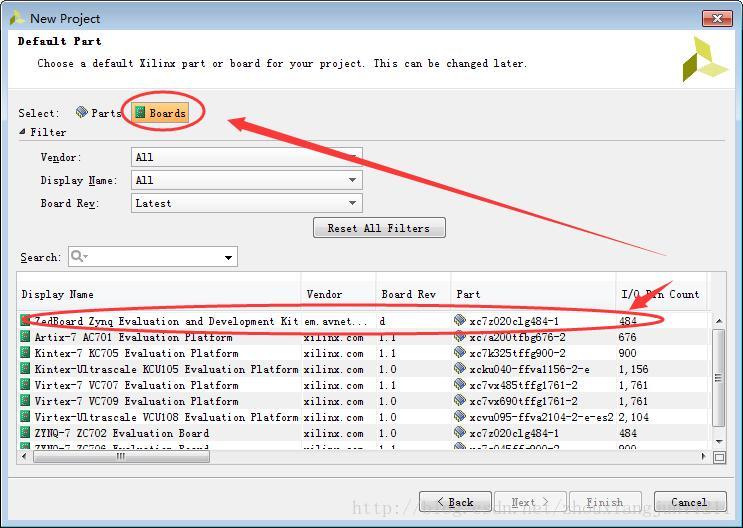Image resolution: width=743 pixels, height=528 pixels.
Task: Switch selection to Parts
Action: [99, 113]
